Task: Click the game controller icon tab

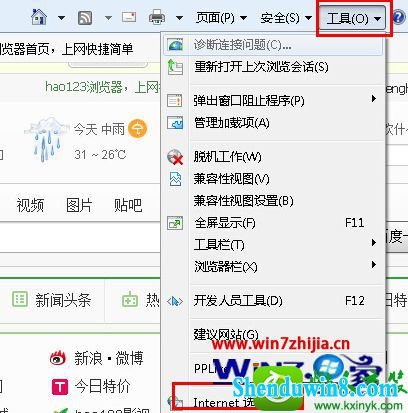Action: (x=130, y=300)
